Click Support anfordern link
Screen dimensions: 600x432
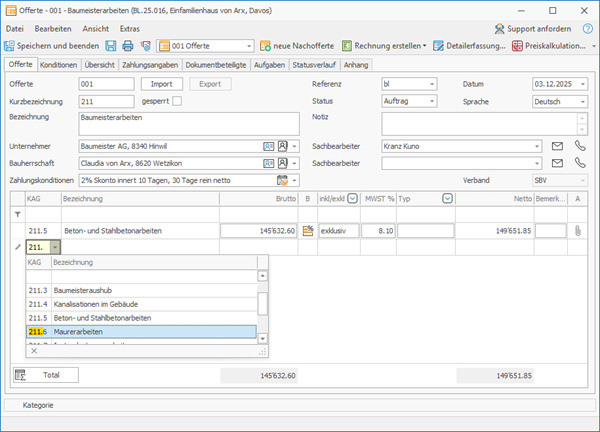click(x=533, y=29)
